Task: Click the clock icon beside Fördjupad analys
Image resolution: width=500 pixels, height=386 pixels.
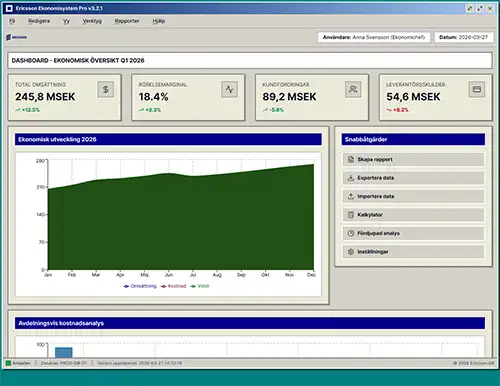Action: 351,233
